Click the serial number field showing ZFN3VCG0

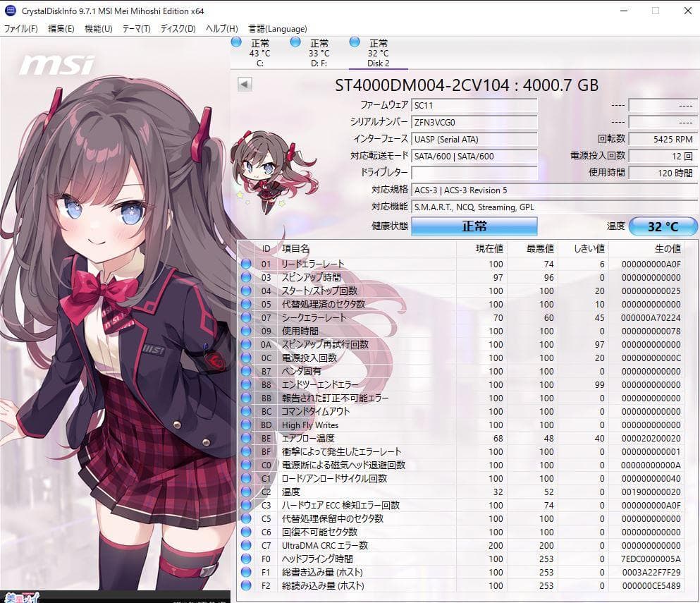[474, 121]
